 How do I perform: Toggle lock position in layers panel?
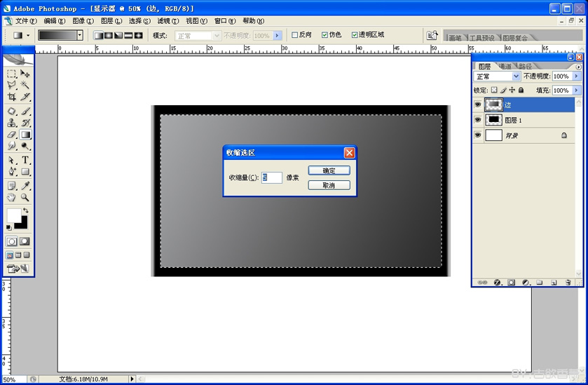point(512,90)
